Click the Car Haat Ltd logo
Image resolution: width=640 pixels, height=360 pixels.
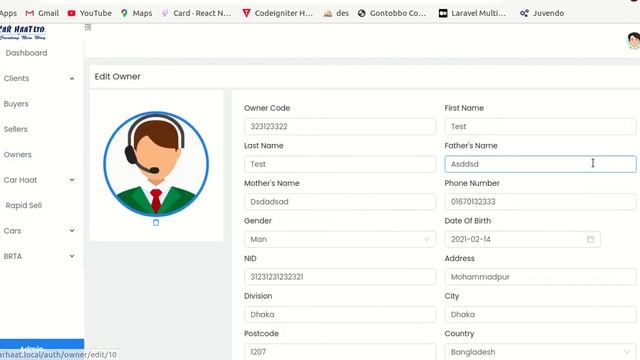(x=23, y=33)
